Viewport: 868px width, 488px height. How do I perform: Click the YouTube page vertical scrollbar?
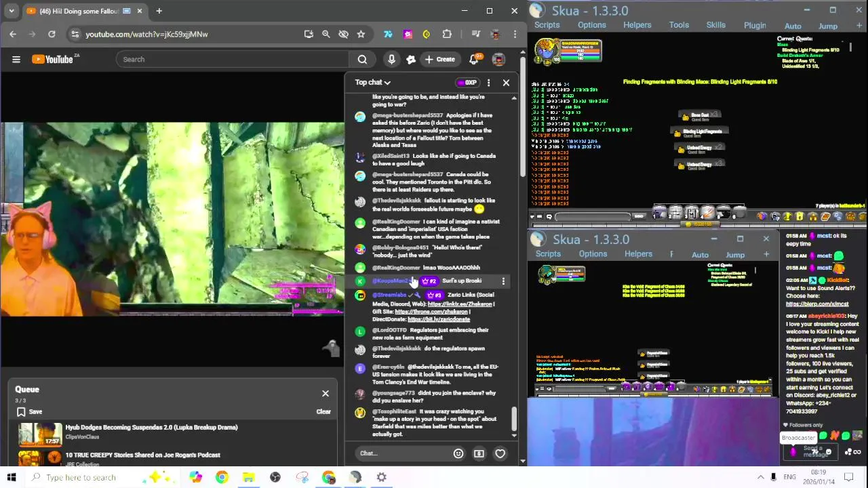tap(522, 115)
